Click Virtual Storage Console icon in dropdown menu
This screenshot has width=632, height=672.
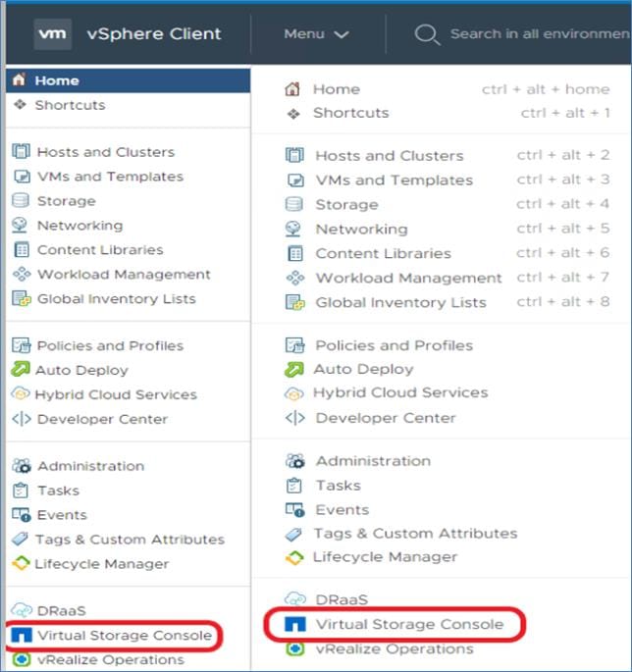coord(295,624)
